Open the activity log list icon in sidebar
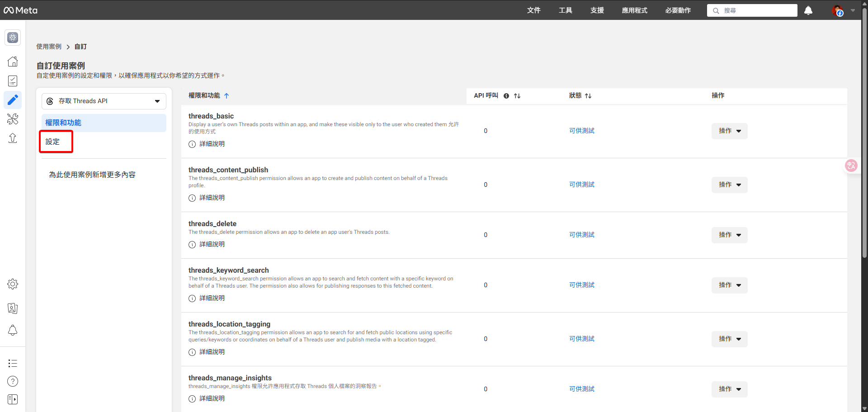 coord(13,363)
